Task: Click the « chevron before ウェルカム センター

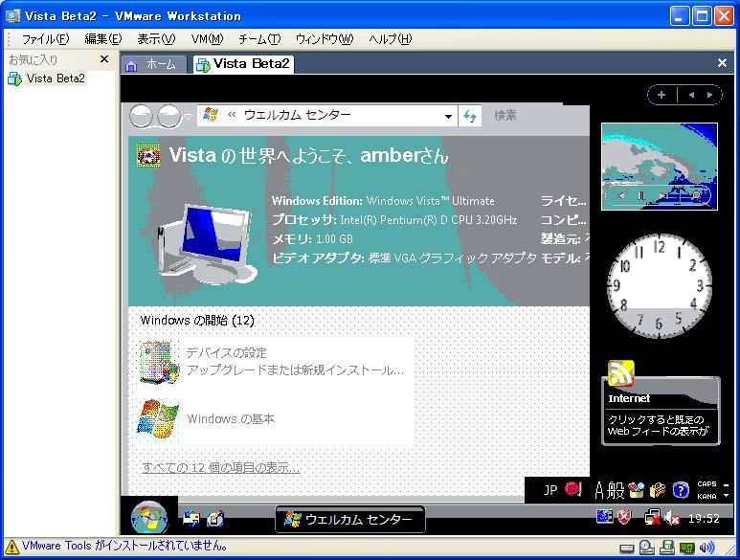Action: point(232,115)
